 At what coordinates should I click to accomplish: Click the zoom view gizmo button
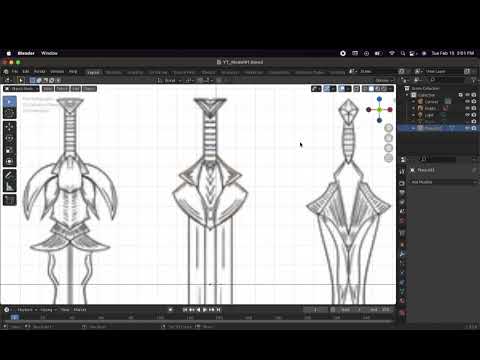pos(388,128)
